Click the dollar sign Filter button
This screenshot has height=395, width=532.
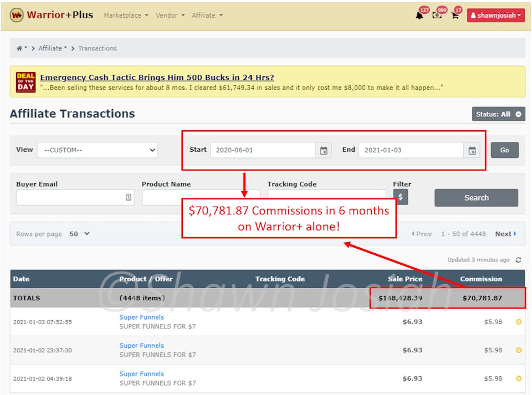[x=400, y=197]
